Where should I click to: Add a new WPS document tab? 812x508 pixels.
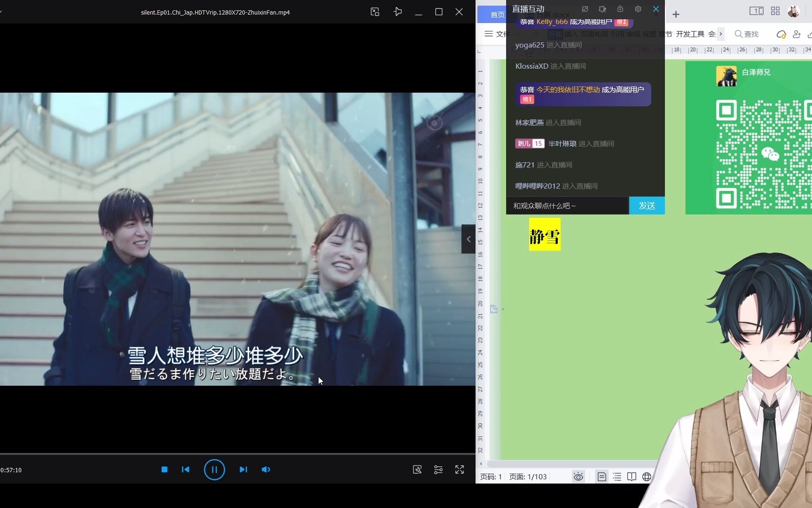tap(676, 15)
